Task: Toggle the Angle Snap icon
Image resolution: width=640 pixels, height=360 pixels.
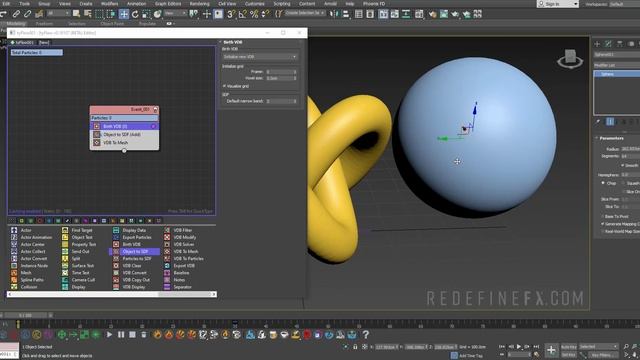Action: pos(242,14)
